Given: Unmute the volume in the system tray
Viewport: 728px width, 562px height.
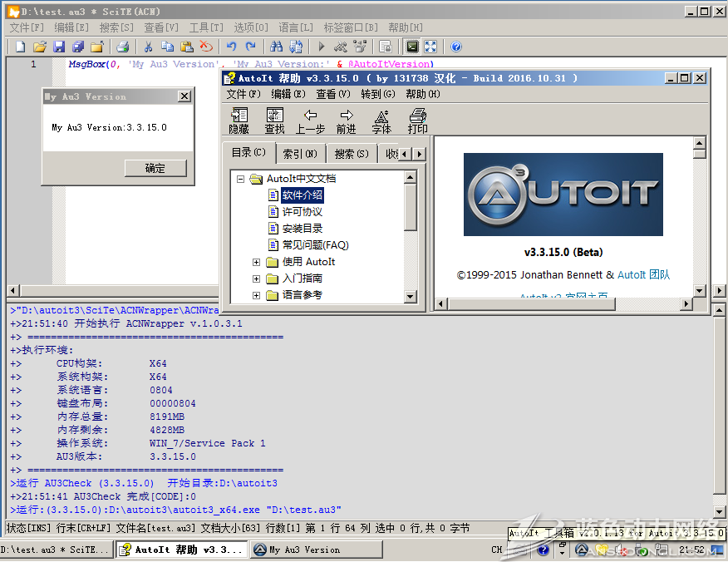Looking at the screenshot, I should tap(619, 550).
